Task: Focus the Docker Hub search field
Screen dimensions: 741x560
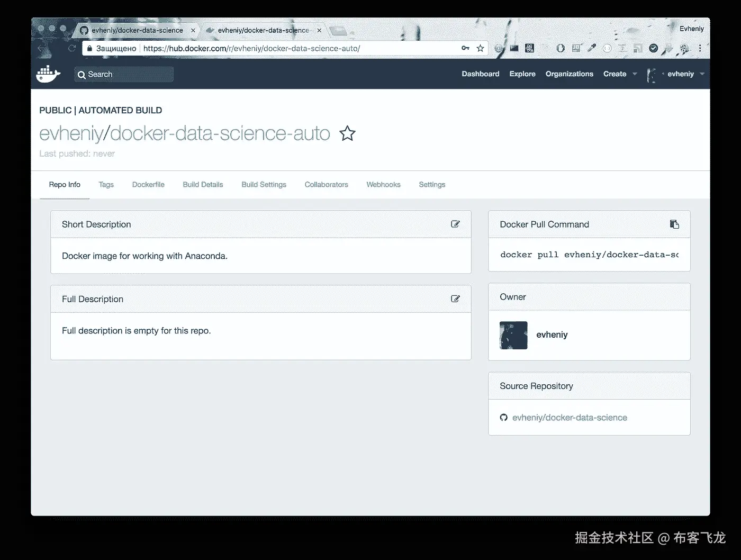Action: (x=124, y=74)
